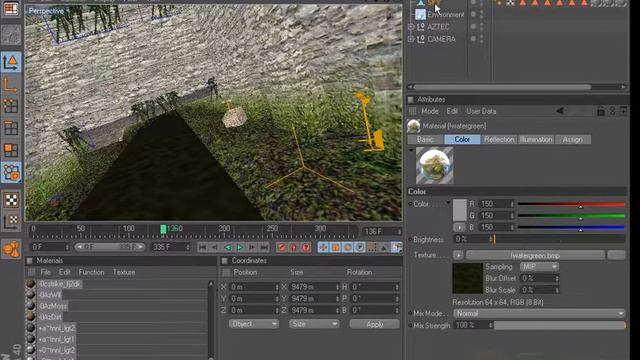Viewport: 640px width, 360px height.
Task: Open Attributes Mode menu
Action: pos(429,111)
